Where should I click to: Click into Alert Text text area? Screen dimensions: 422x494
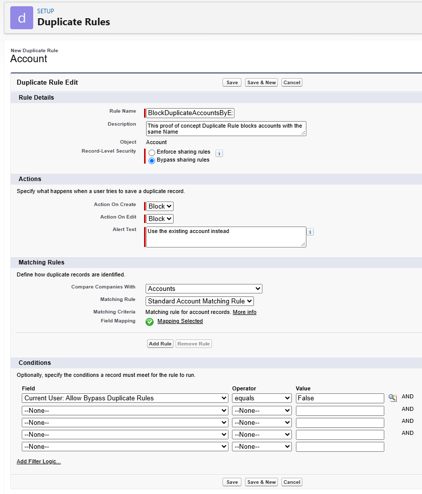(226, 237)
